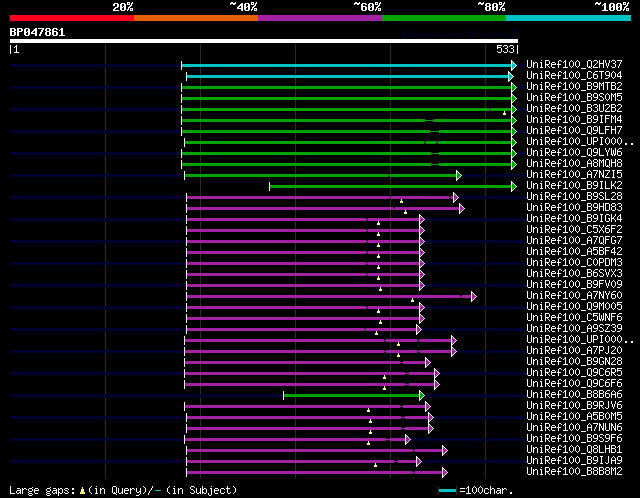Open hit UniRef100_Q2HV37

[574, 64]
